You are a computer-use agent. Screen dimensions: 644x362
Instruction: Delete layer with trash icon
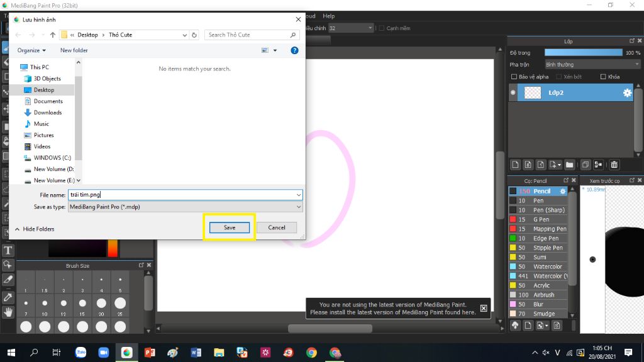pyautogui.click(x=614, y=165)
